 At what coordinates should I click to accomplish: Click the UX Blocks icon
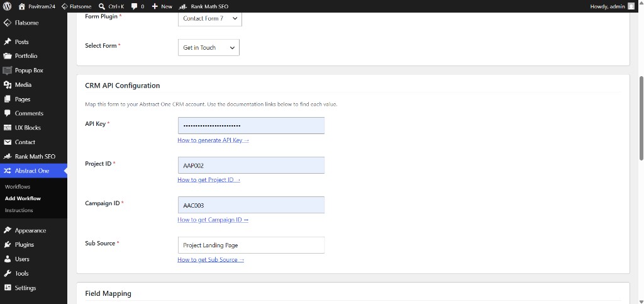[x=8, y=128]
